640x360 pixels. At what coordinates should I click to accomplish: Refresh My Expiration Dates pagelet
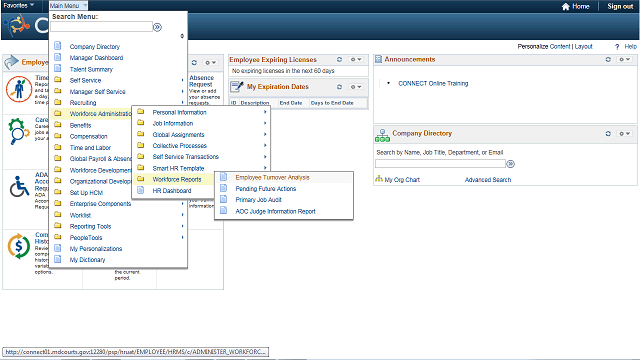(x=339, y=87)
